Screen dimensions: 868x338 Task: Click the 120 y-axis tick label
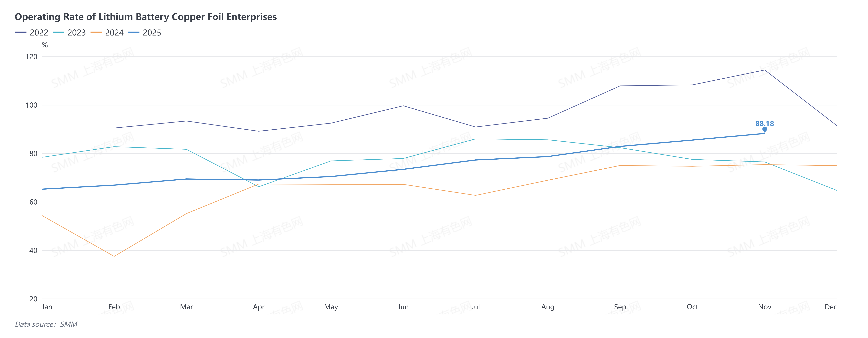tap(31, 57)
